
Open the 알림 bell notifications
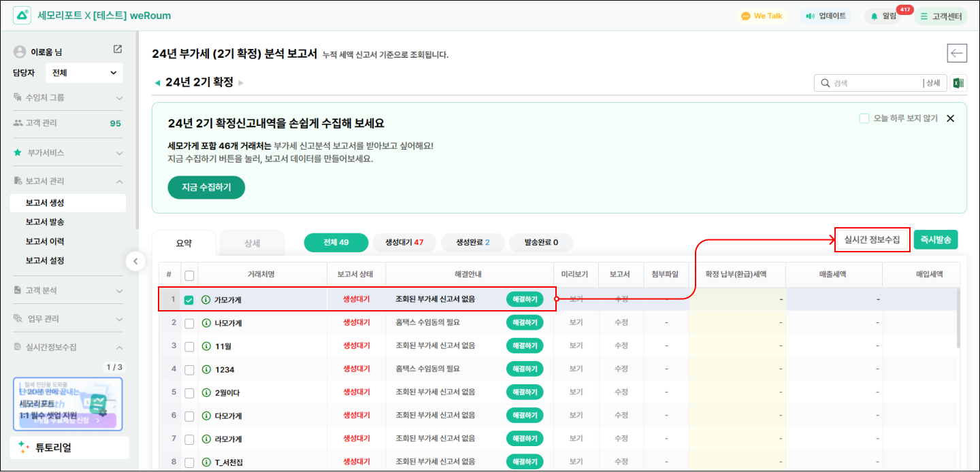pos(883,16)
